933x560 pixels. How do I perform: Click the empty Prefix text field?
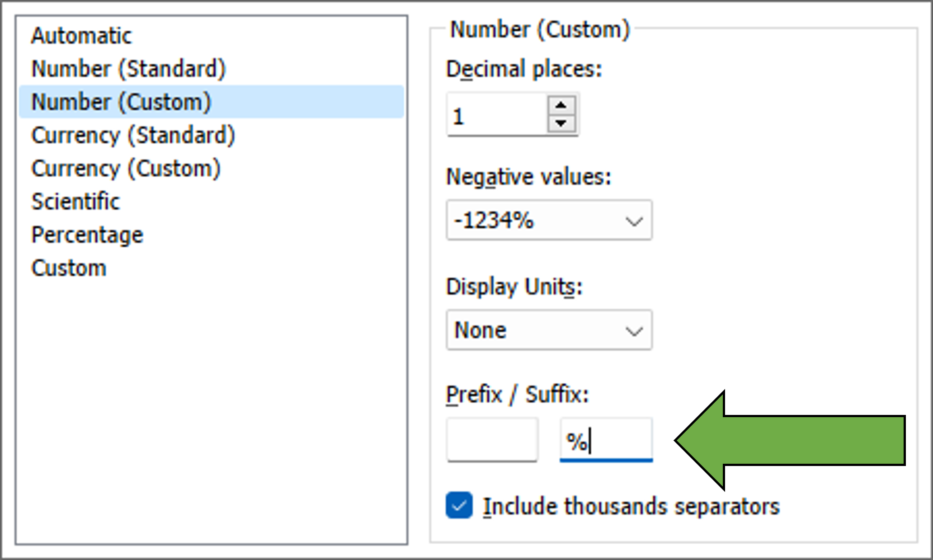click(492, 440)
